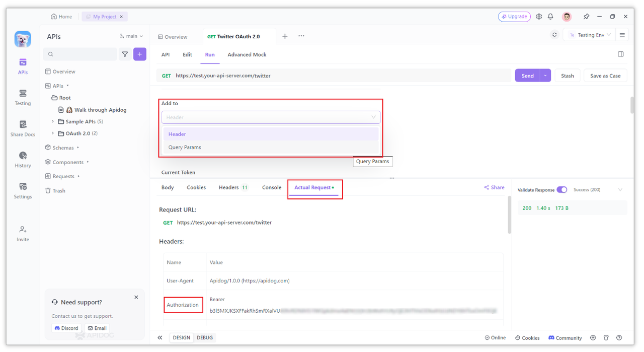This screenshot has width=644, height=352.
Task: Open the Testing section in the sidebar
Action: (x=23, y=98)
